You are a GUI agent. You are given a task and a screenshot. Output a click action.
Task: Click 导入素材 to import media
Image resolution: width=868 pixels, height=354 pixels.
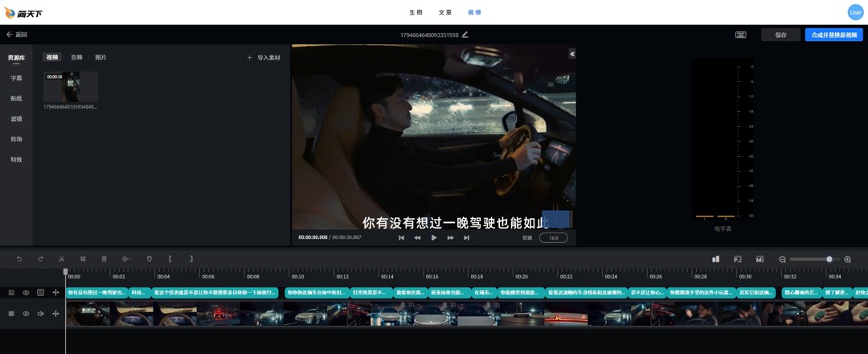[264, 58]
